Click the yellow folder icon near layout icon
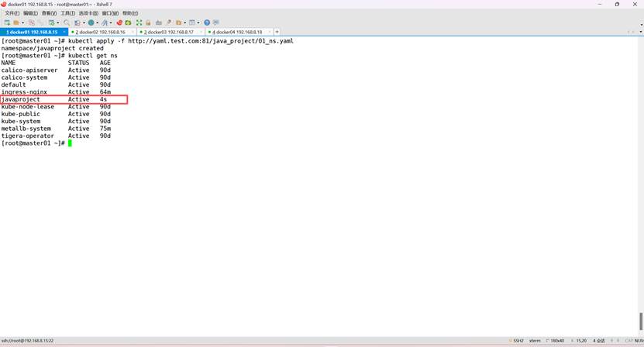 pos(179,22)
